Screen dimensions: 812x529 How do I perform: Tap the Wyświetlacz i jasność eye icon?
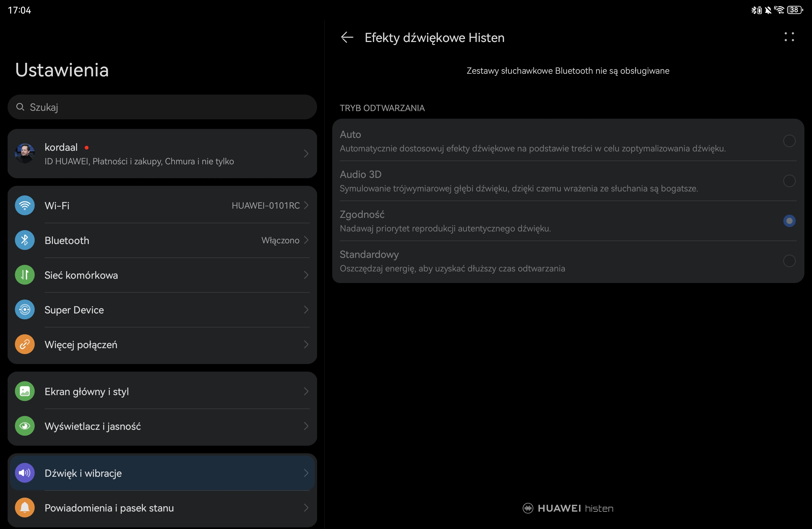pos(24,426)
